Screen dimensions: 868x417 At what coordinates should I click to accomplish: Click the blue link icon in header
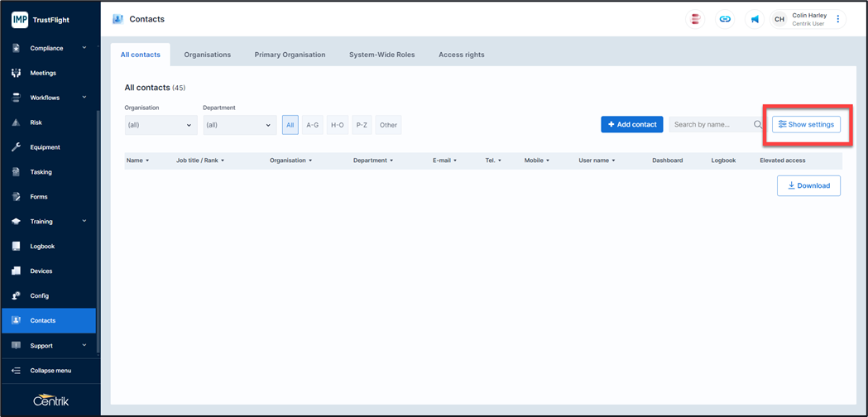coord(725,19)
